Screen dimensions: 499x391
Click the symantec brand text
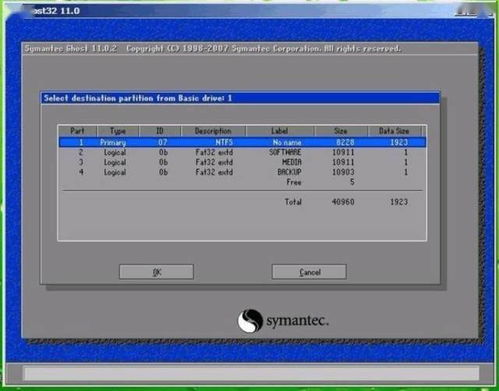coord(297,321)
